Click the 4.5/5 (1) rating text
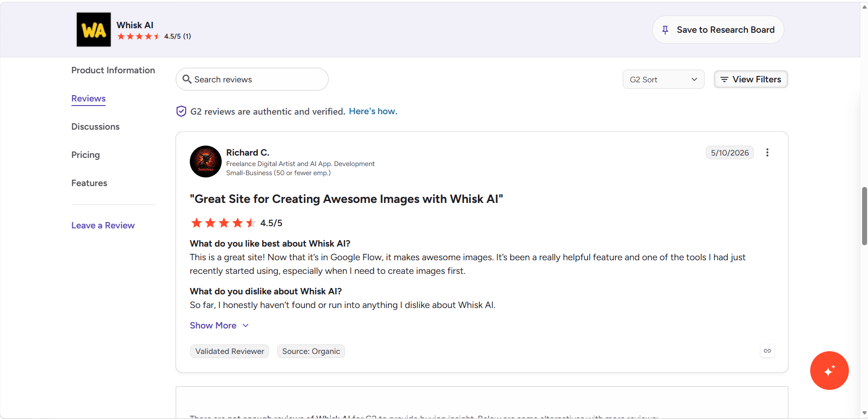The height and width of the screenshot is (419, 868). (178, 36)
